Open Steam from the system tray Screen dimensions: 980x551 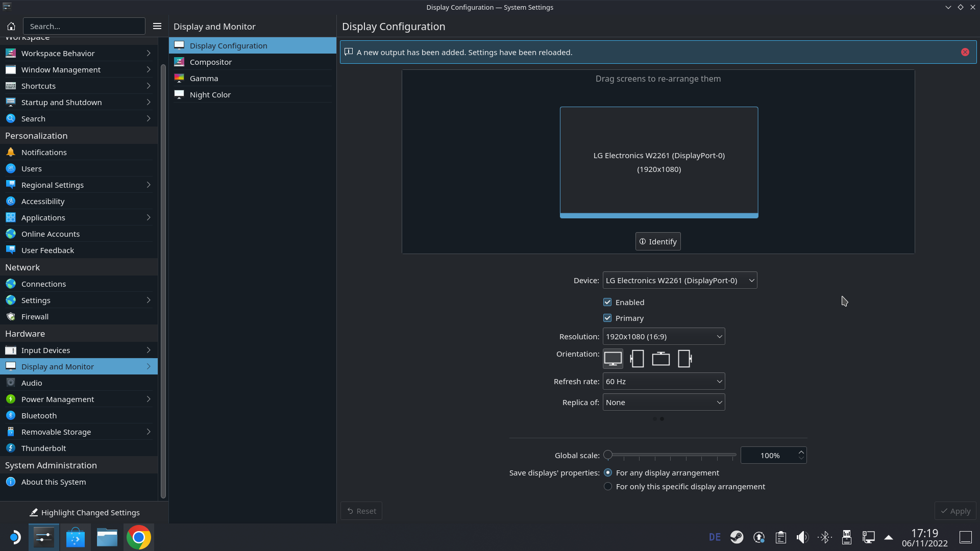point(737,537)
